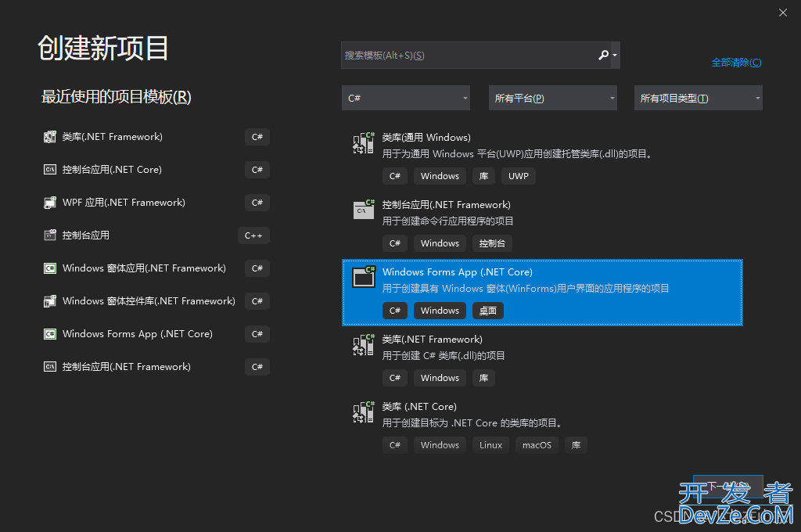Click the UWP tag under 类库(通用 Windows)

518,176
